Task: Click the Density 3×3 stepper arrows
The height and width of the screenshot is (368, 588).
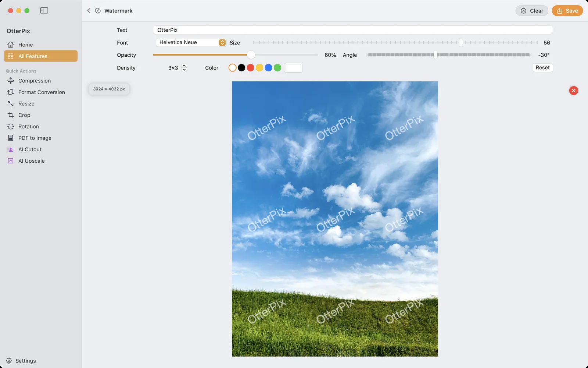Action: point(184,68)
